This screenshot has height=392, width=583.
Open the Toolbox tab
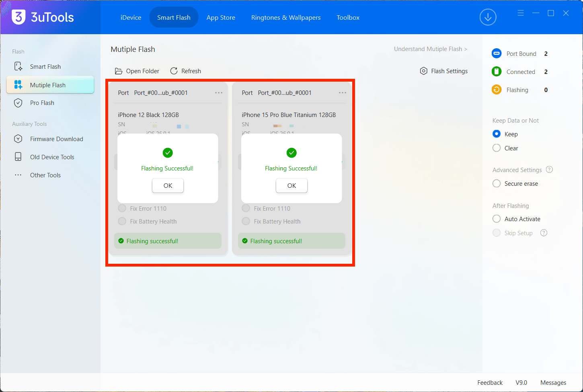(x=347, y=17)
